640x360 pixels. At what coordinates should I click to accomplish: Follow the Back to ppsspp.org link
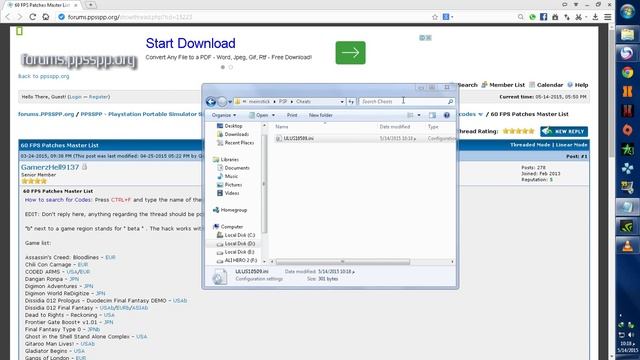coord(44,76)
